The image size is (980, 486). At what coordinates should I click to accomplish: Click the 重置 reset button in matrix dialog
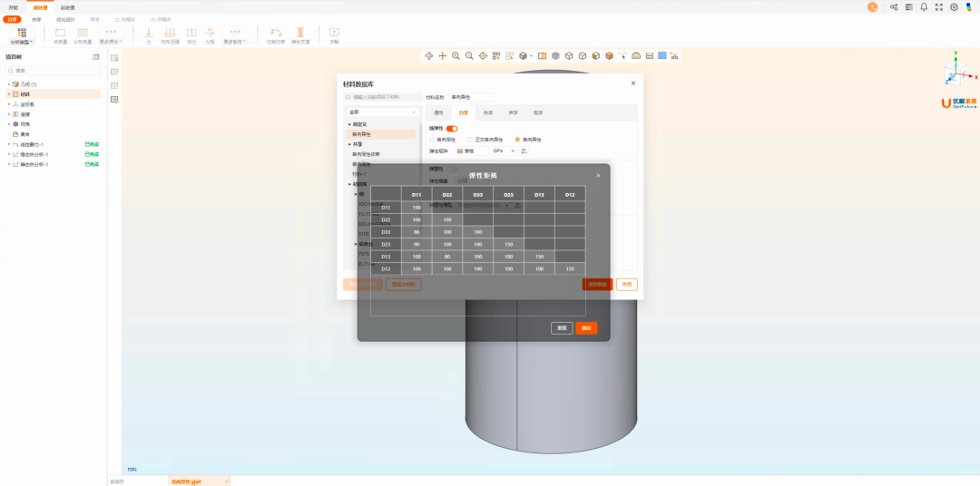pos(562,328)
